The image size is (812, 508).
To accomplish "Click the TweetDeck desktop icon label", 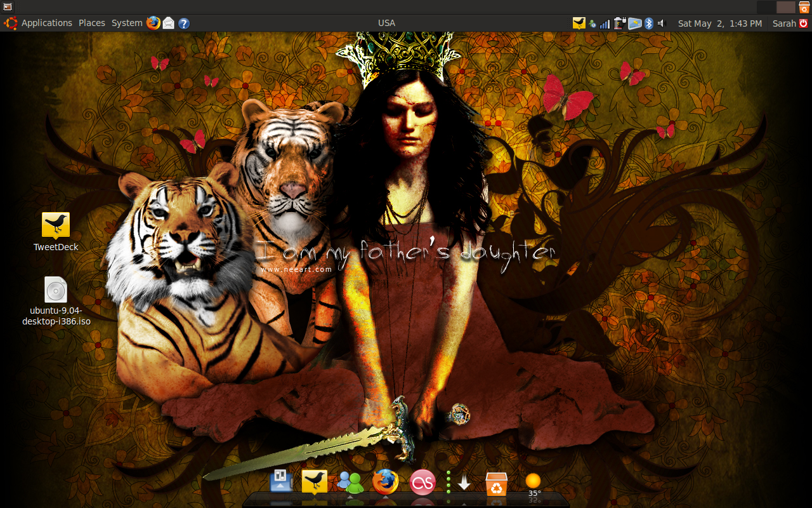I will click(x=56, y=247).
